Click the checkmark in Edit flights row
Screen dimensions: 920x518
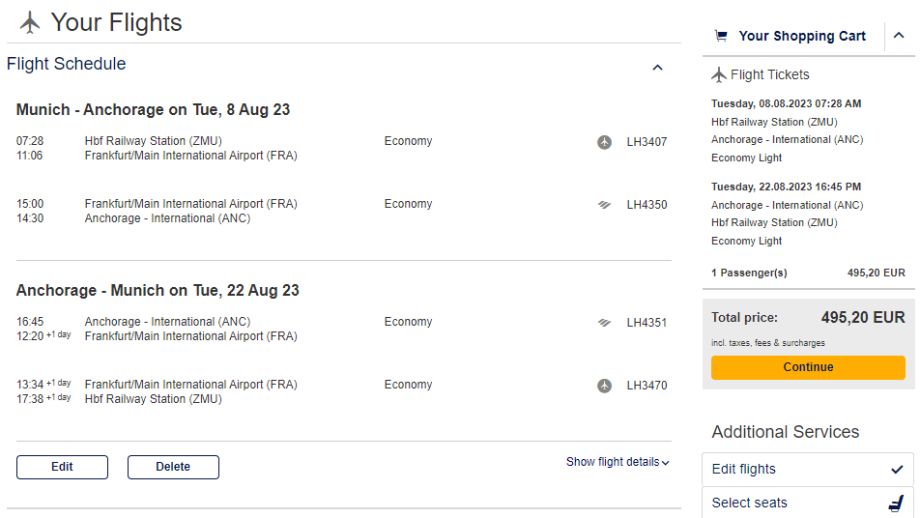point(896,469)
